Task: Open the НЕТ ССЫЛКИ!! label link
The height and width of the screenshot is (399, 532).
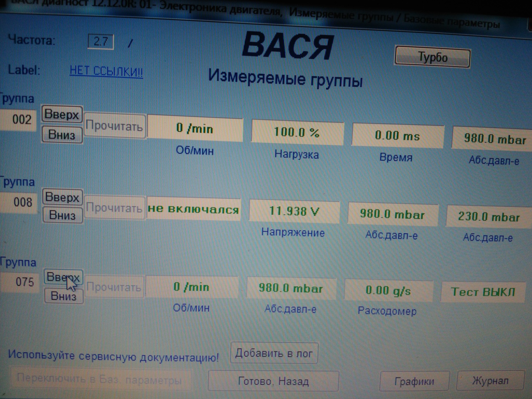Action: [x=106, y=71]
